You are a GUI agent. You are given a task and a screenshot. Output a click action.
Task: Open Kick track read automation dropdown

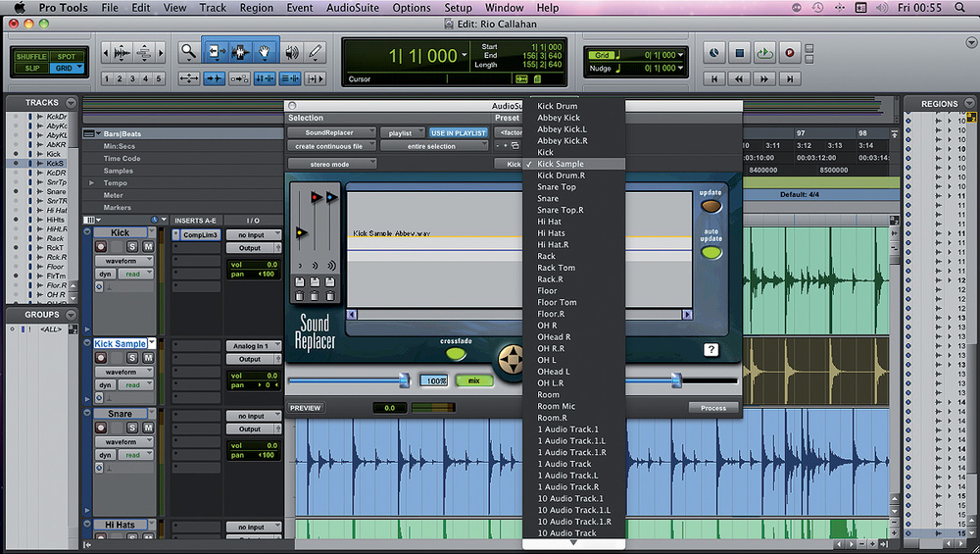[x=135, y=274]
